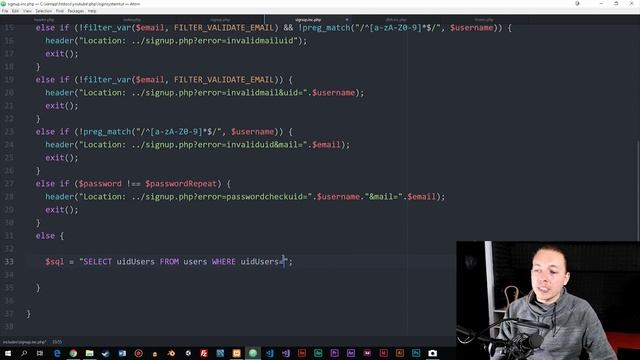640x360 pixels.
Task: Click "else {" on line 31
Action: (x=49, y=236)
